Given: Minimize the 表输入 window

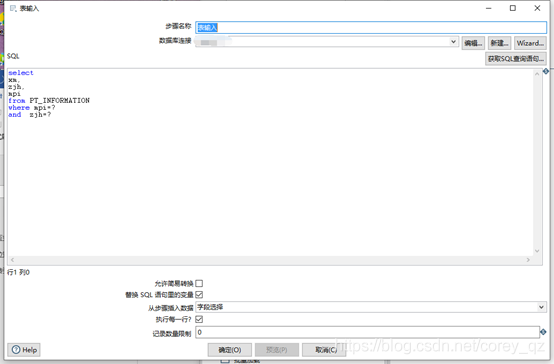Looking at the screenshot, I should point(489,8).
